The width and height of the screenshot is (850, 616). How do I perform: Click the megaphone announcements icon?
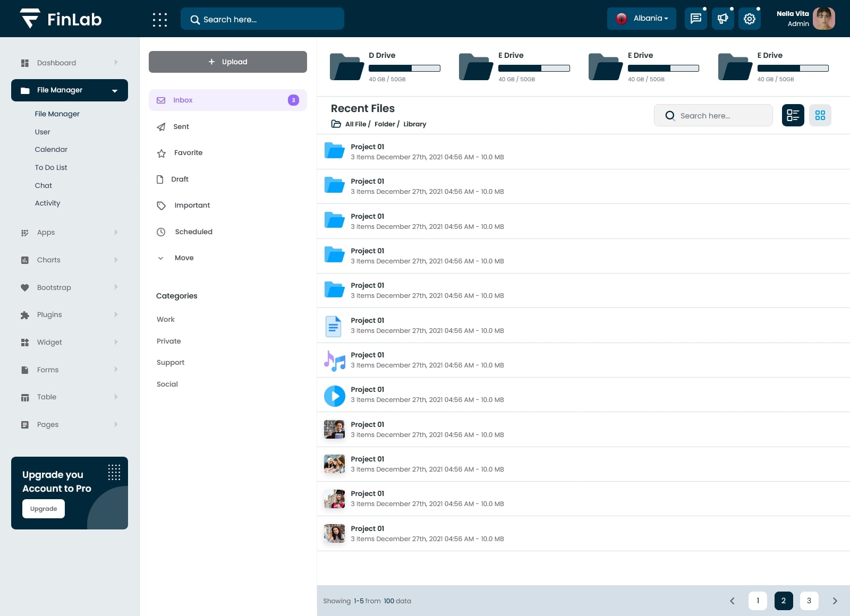point(722,19)
